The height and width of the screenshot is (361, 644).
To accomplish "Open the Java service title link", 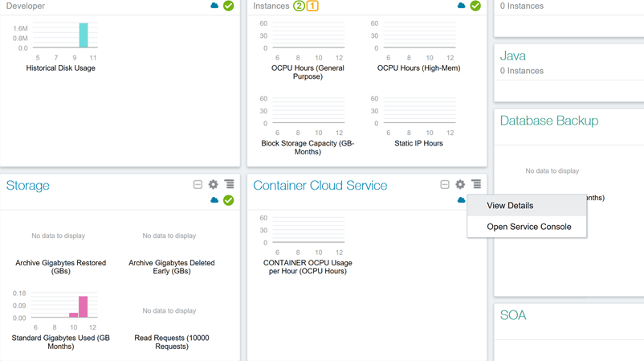I will point(513,56).
